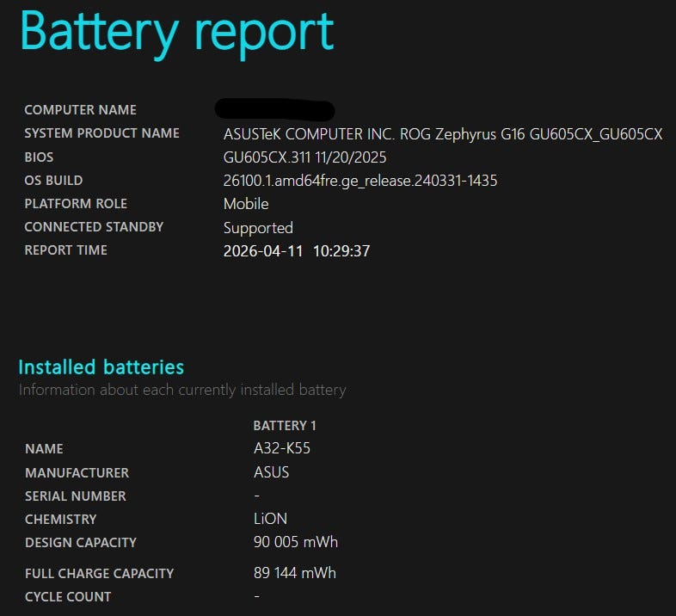This screenshot has width=676, height=616.
Task: Click the DESIGN CAPACITY label
Action: point(81,543)
